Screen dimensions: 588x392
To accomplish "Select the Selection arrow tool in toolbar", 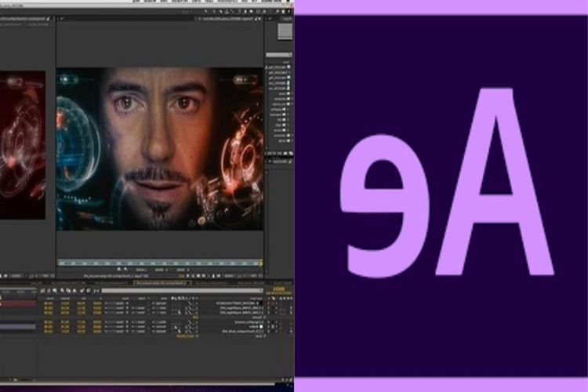I will [x=289, y=12].
